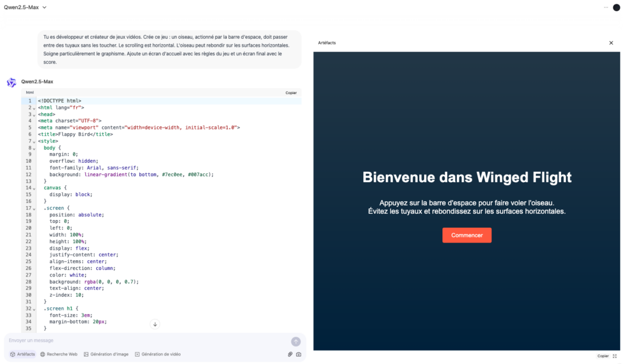Close the Artéfacts preview panel
This screenshot has width=623, height=364.
pos(611,43)
